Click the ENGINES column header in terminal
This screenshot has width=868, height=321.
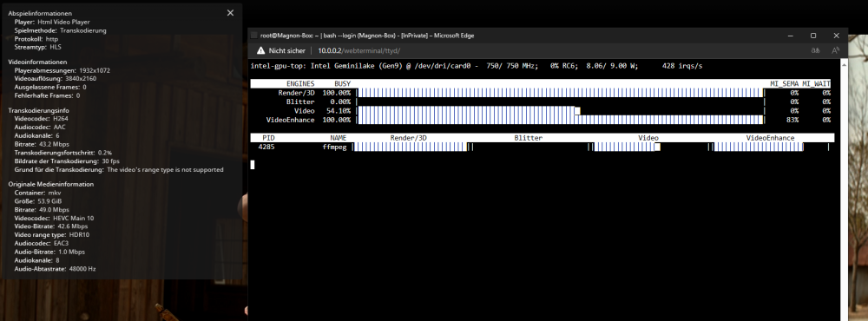[300, 83]
